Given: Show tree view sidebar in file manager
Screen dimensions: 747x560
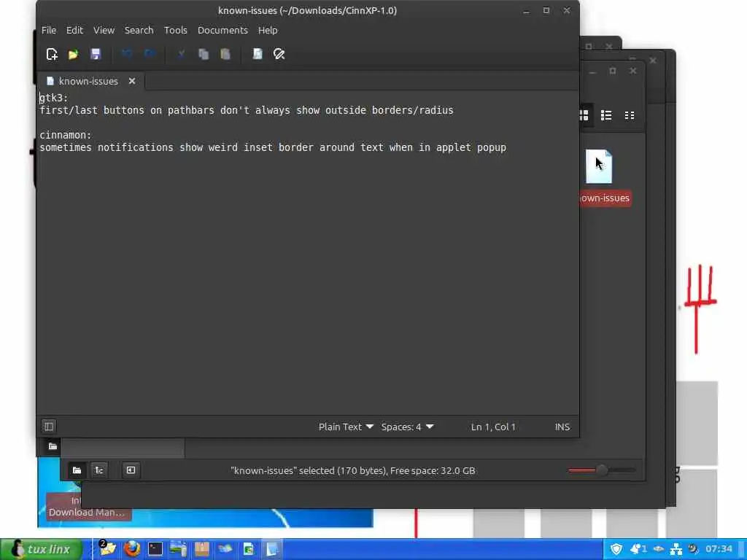Looking at the screenshot, I should (x=99, y=470).
